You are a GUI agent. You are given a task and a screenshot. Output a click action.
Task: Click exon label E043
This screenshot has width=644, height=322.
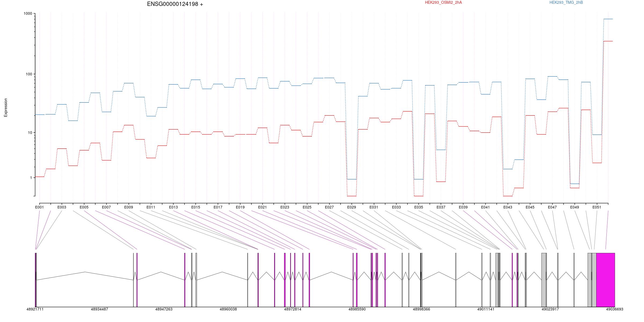pyautogui.click(x=508, y=207)
